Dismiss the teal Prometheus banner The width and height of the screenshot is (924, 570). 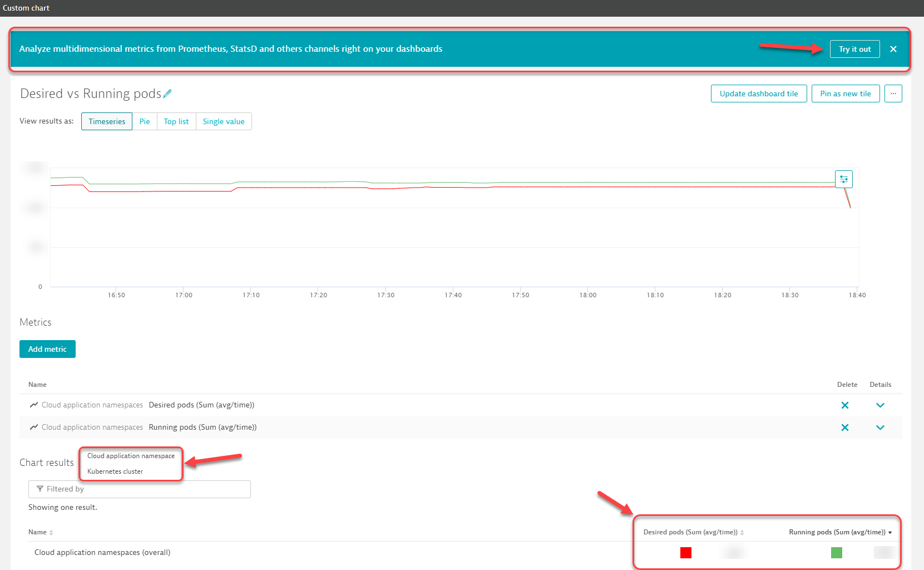[893, 49]
